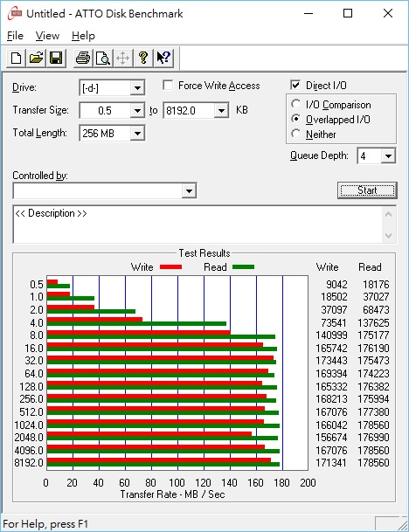Click the Description scrollbar up arrow
This screenshot has height=532, width=409.
[389, 214]
